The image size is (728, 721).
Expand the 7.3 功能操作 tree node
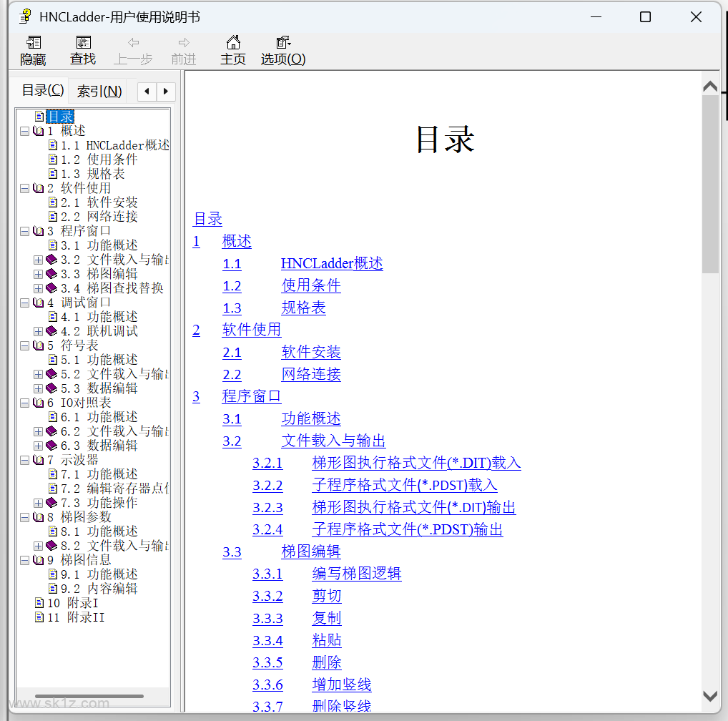(39, 504)
